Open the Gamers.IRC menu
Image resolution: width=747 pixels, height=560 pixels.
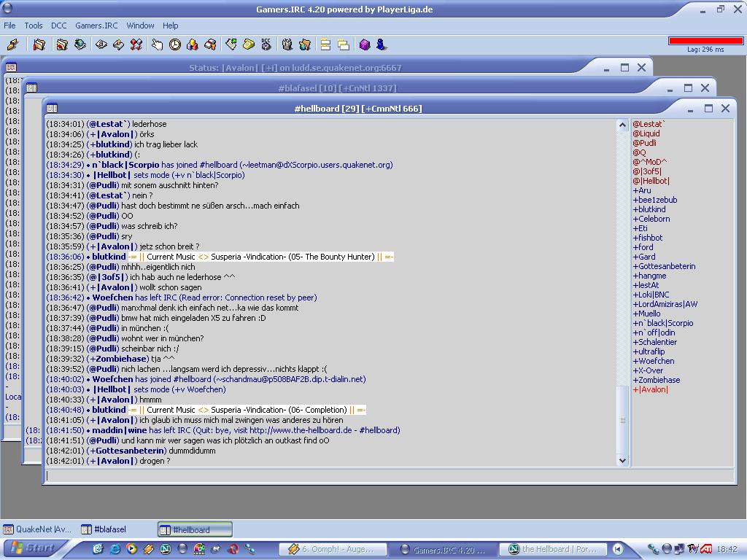coord(96,26)
